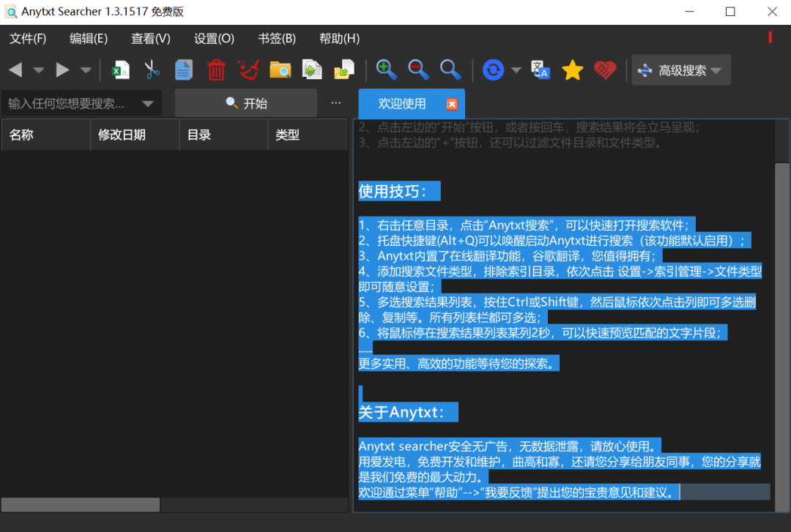This screenshot has height=532, width=791.
Task: Click the blue refresh circle icon
Action: pos(493,70)
